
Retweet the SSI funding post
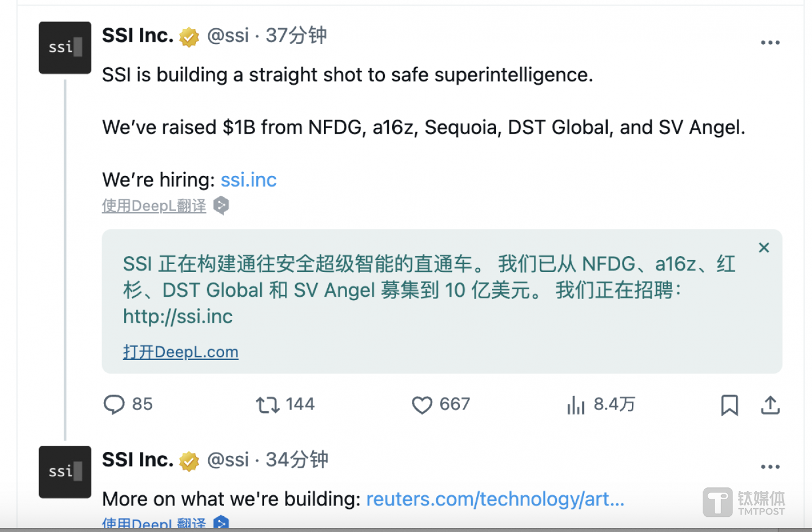click(267, 405)
